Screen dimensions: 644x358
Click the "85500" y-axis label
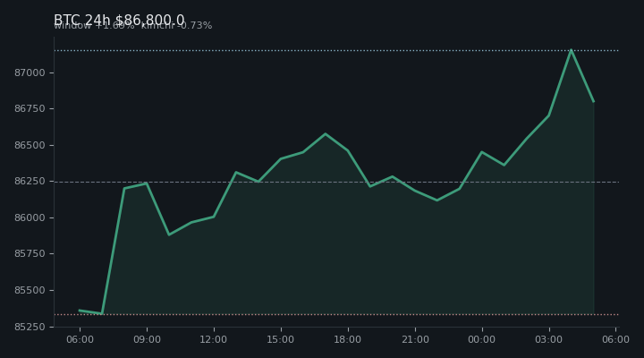(30, 290)
